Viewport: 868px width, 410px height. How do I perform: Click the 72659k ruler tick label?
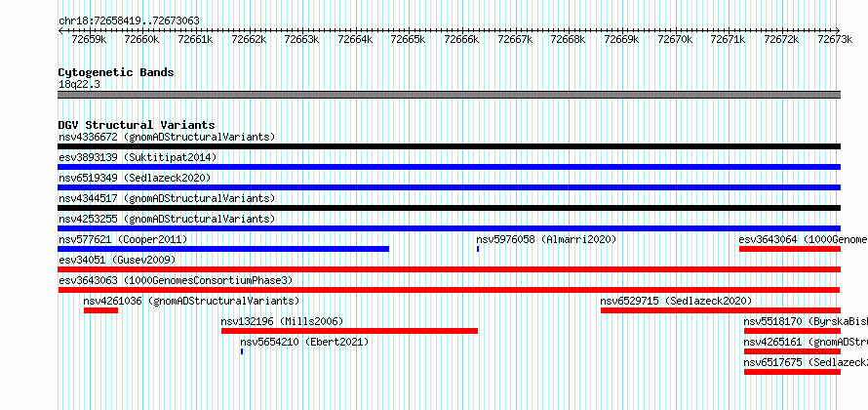point(89,39)
